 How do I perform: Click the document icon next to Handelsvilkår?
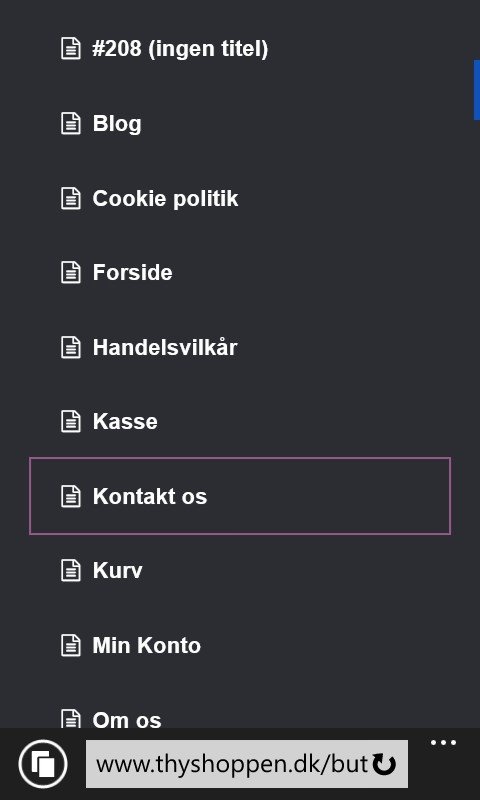tap(71, 347)
